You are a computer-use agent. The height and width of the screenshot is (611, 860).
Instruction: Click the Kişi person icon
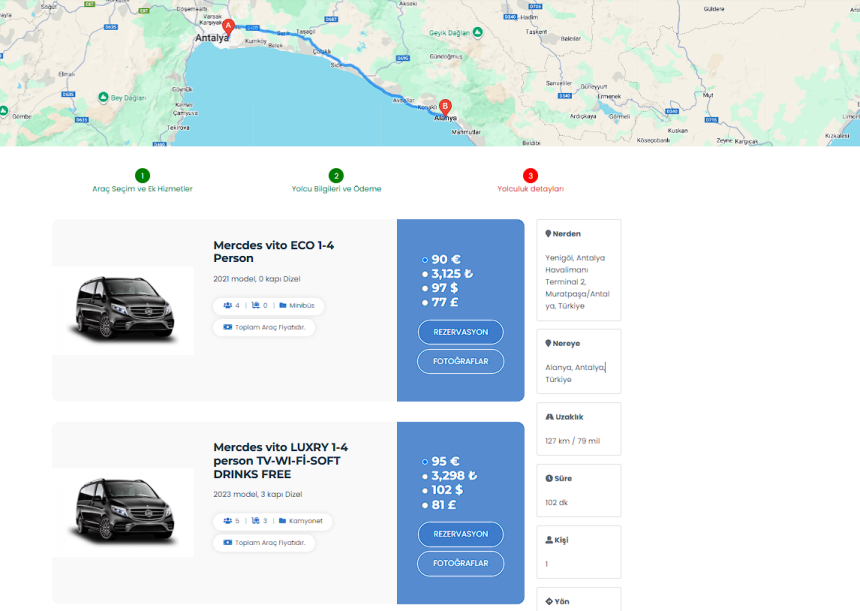click(x=548, y=540)
